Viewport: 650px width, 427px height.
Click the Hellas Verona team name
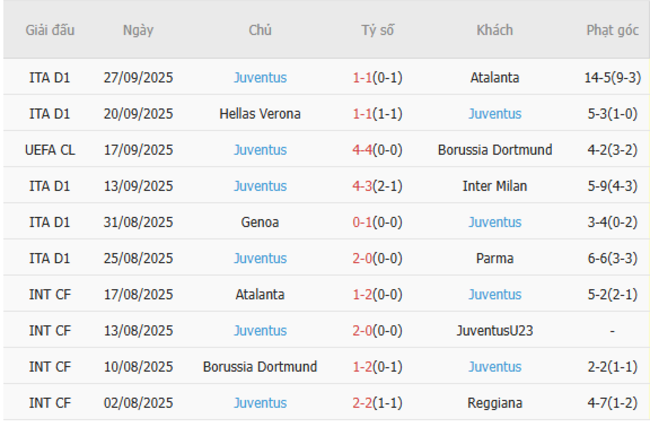260,114
